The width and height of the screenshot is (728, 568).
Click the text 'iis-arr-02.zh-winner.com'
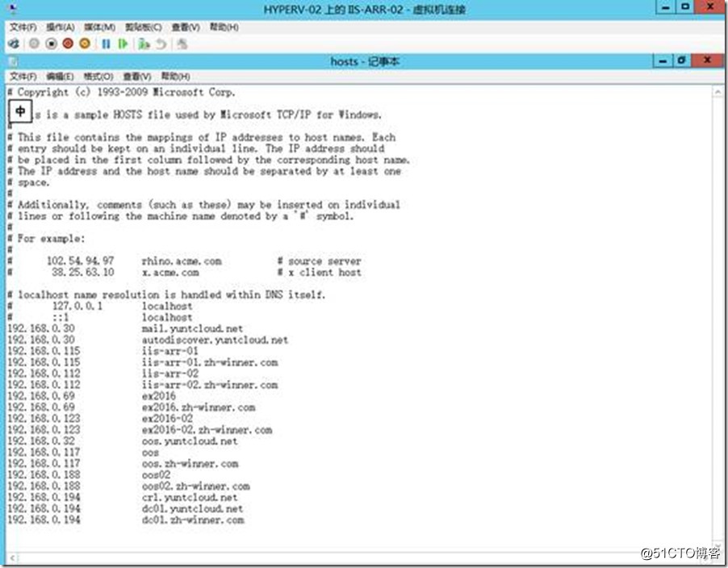210,385
